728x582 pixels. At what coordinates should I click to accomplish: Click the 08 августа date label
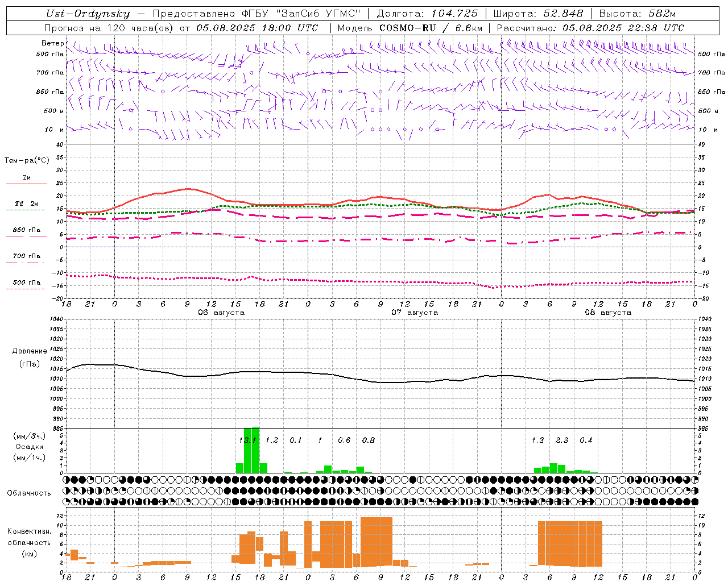pyautogui.click(x=608, y=313)
